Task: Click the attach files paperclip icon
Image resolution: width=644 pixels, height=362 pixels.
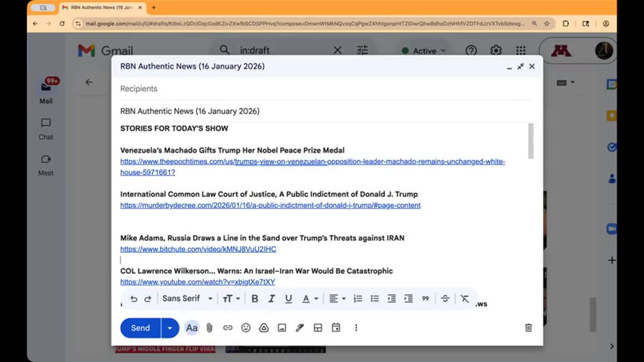Action: tap(210, 328)
